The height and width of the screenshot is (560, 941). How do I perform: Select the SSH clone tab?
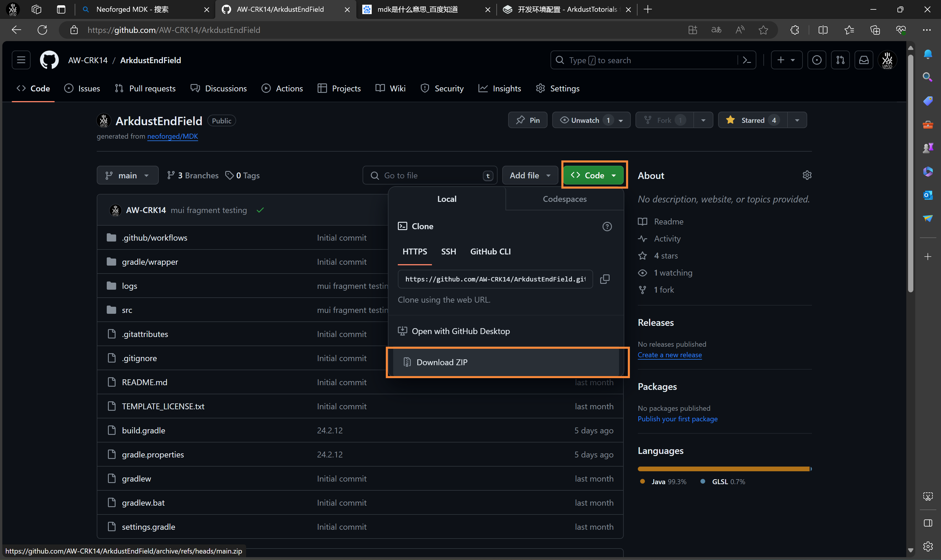[x=448, y=251]
